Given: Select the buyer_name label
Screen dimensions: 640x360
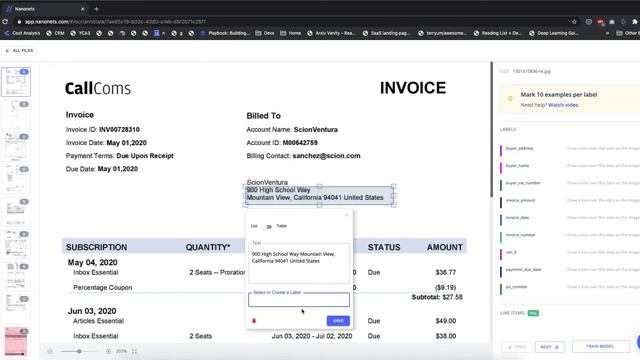Looking at the screenshot, I should coord(517,166).
